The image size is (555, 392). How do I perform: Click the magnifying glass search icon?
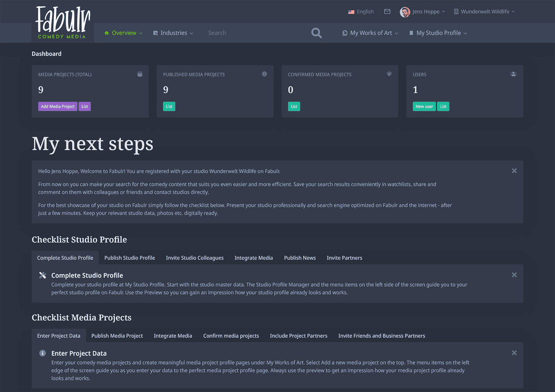coord(317,33)
